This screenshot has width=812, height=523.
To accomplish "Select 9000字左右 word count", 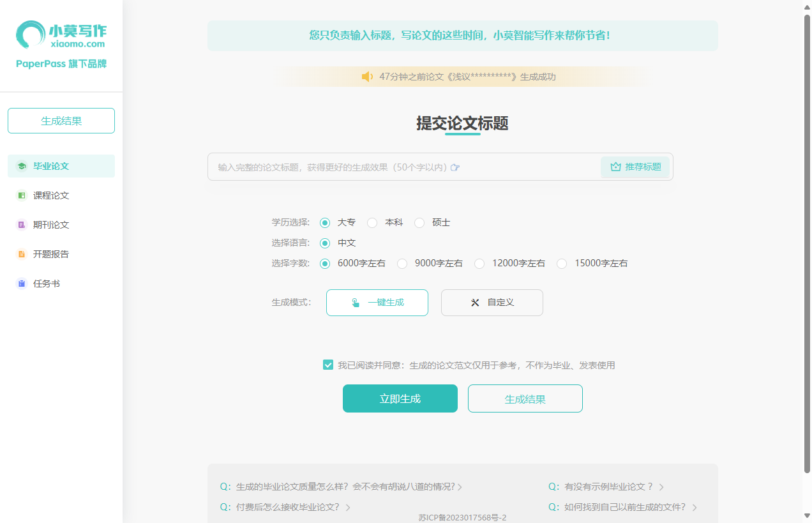I will [402, 263].
